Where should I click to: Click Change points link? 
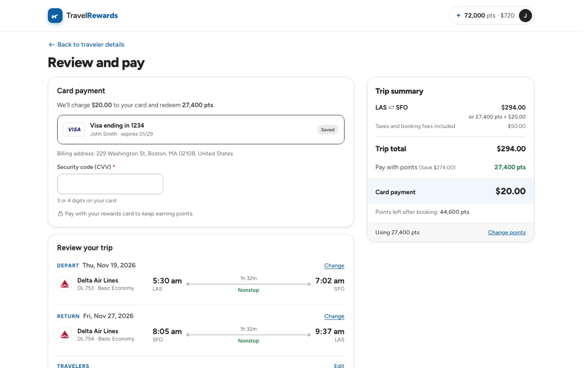[x=507, y=233]
